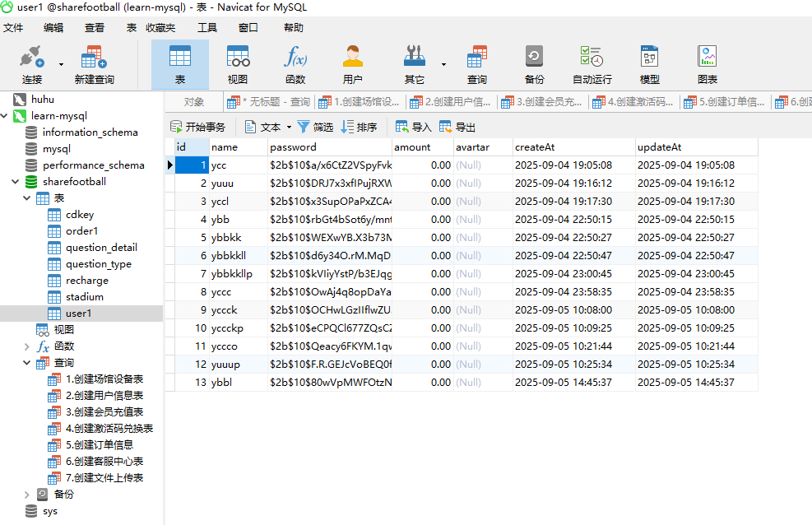The width and height of the screenshot is (812, 525).
Task: Open the 收藏夹 (Favorites) menu
Action: (160, 27)
